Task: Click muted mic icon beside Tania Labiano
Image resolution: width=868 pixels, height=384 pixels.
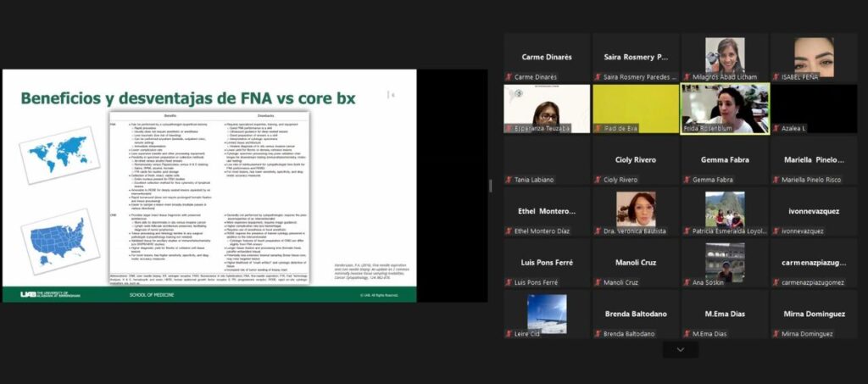Action: pos(509,180)
